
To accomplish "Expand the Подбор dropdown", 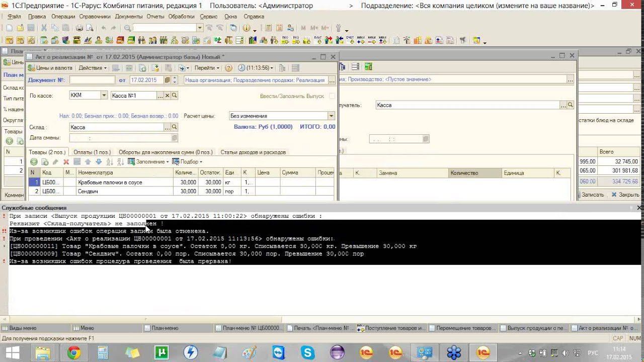I will [x=187, y=162].
